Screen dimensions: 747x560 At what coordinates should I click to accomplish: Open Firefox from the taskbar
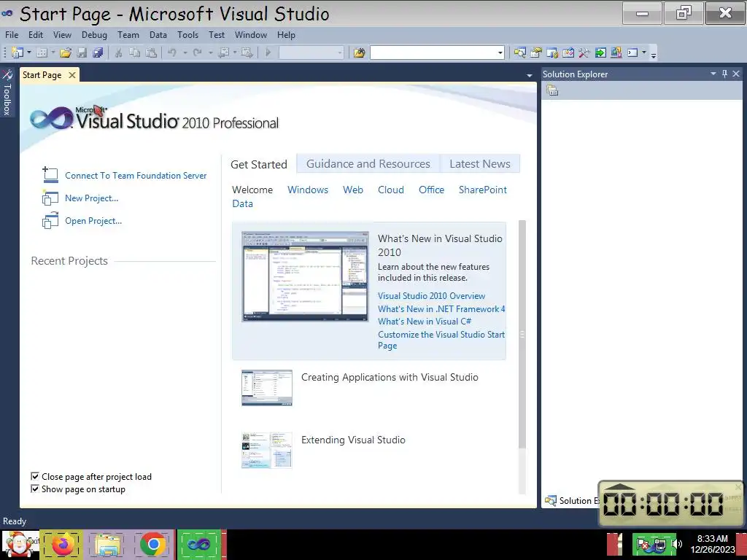62,544
